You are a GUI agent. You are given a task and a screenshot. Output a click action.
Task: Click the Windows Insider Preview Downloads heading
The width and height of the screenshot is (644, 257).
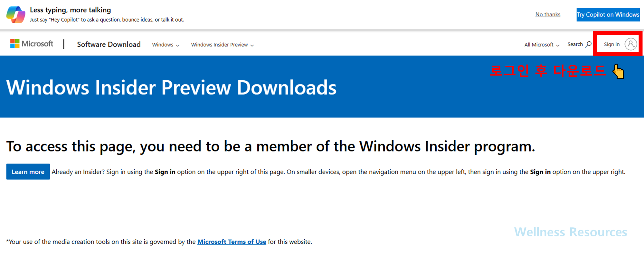click(171, 87)
